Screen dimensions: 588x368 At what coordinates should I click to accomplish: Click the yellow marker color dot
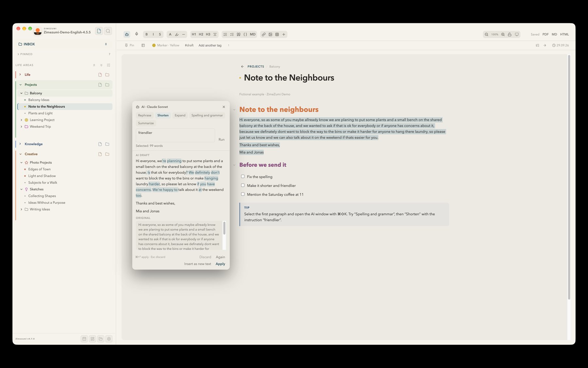tap(154, 45)
